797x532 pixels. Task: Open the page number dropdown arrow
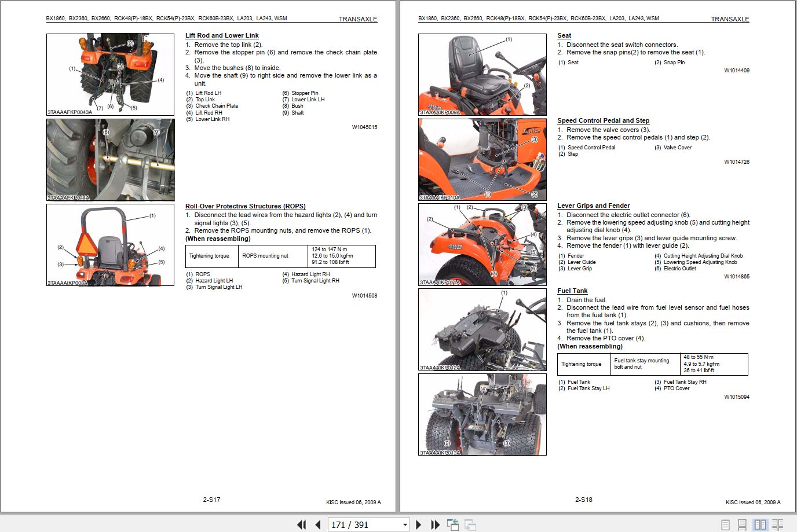click(405, 525)
